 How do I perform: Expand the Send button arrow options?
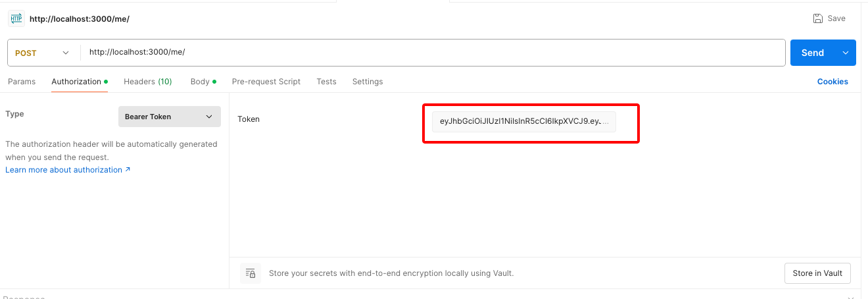click(x=846, y=53)
